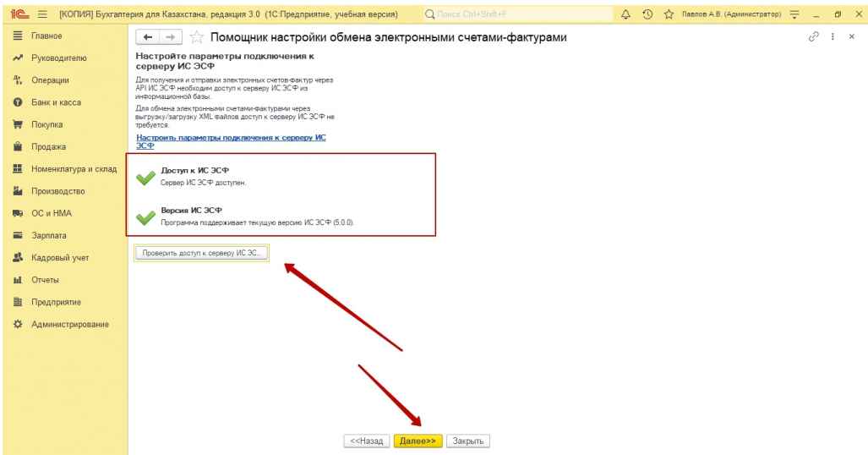Click the Производство factory icon

pyautogui.click(x=18, y=190)
